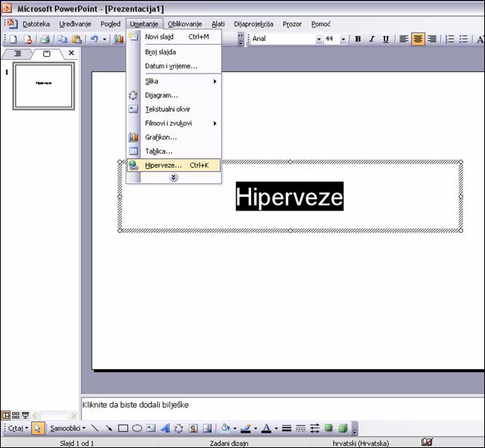
Task: Open the Crtaj drawing menu
Action: [18, 428]
